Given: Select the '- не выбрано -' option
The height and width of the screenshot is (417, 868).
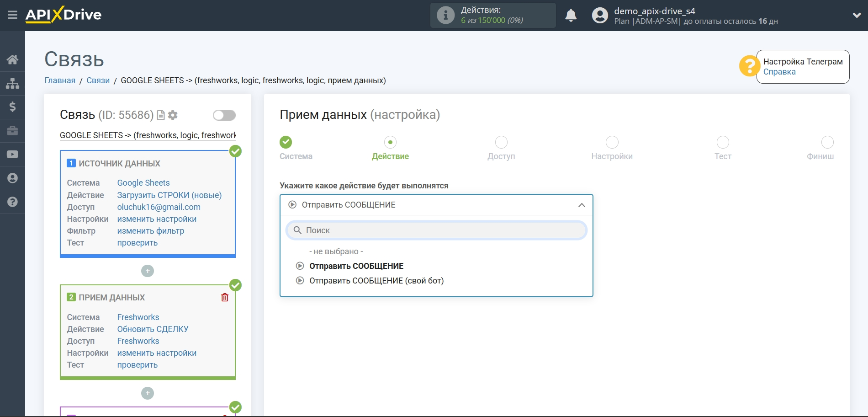Looking at the screenshot, I should click(336, 251).
